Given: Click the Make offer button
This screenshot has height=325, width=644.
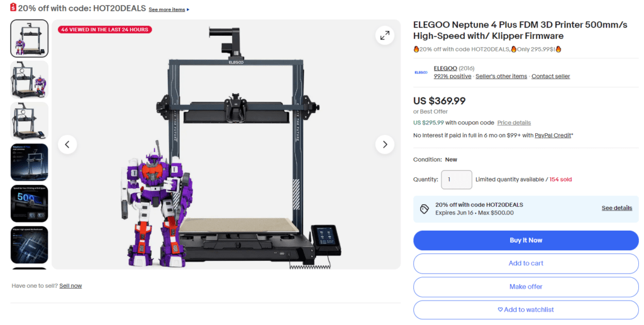Looking at the screenshot, I should [x=526, y=287].
